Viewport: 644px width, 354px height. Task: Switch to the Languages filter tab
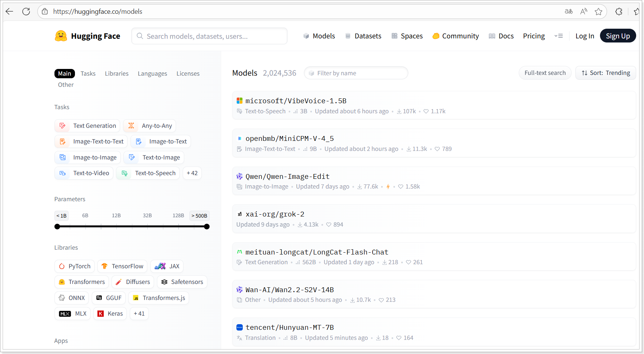tap(153, 74)
